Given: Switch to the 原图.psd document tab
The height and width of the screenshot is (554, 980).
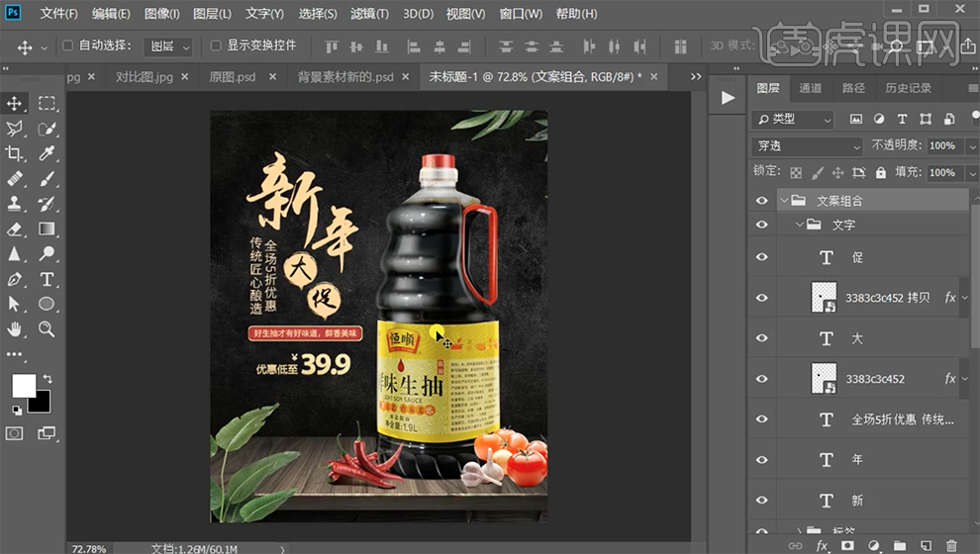Looking at the screenshot, I should (x=232, y=77).
